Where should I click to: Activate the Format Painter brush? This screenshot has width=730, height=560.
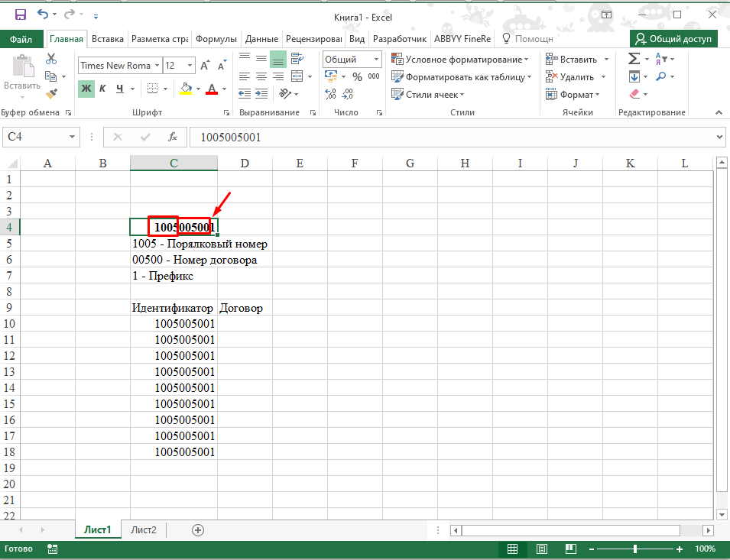pyautogui.click(x=52, y=93)
